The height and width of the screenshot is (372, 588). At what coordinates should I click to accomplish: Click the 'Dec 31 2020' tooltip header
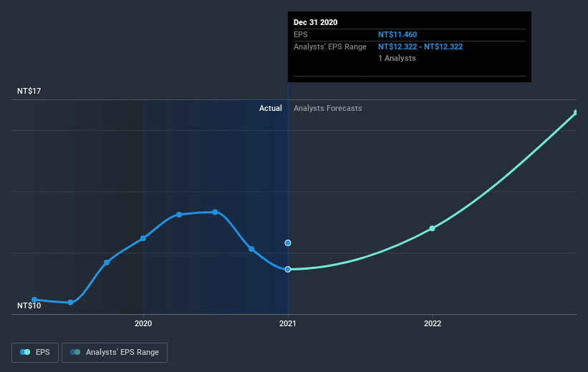tap(315, 22)
